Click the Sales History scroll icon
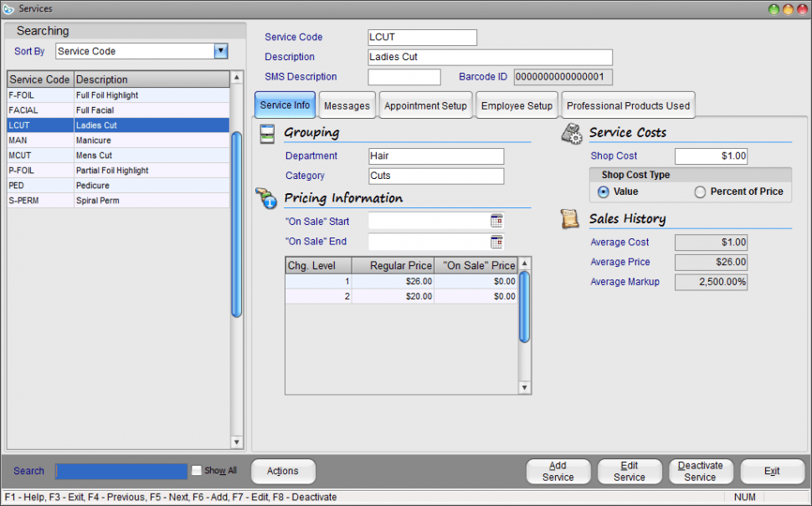Image resolution: width=812 pixels, height=506 pixels. pyautogui.click(x=572, y=219)
